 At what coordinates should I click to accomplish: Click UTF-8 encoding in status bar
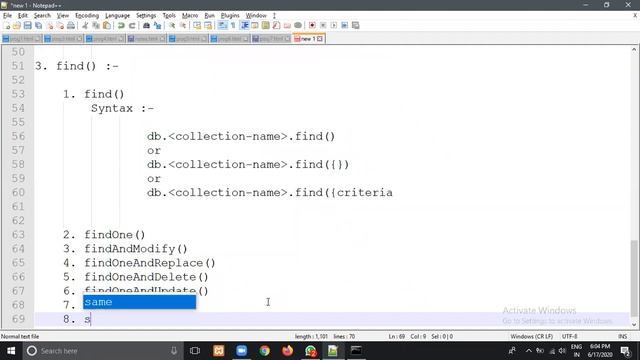coord(569,336)
